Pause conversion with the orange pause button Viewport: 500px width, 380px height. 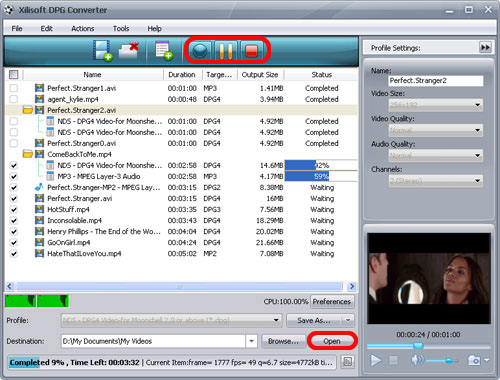(x=226, y=51)
